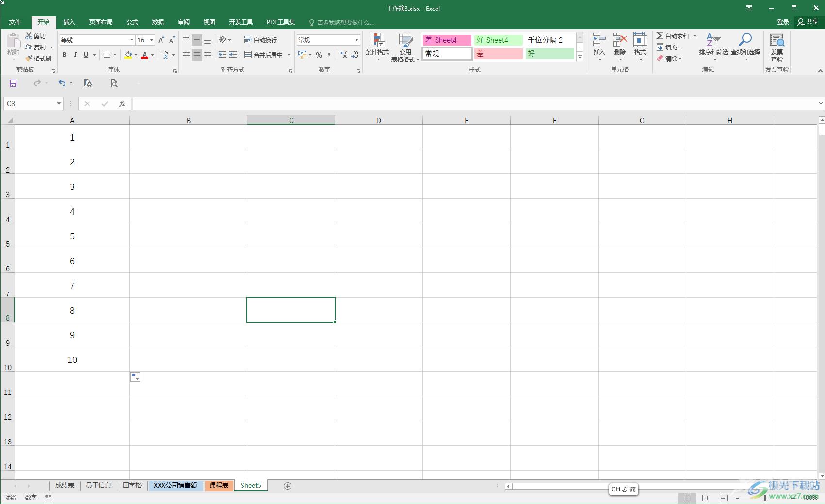Toggle align text right

tap(208, 55)
